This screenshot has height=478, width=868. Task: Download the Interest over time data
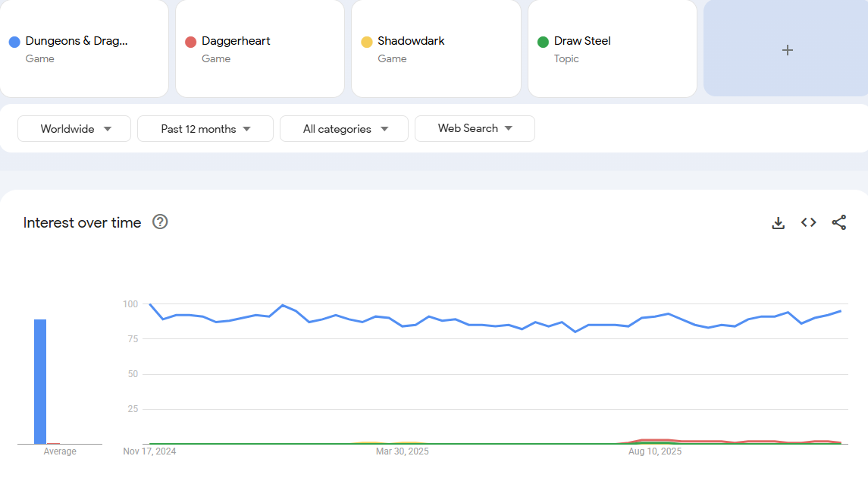[x=778, y=223]
